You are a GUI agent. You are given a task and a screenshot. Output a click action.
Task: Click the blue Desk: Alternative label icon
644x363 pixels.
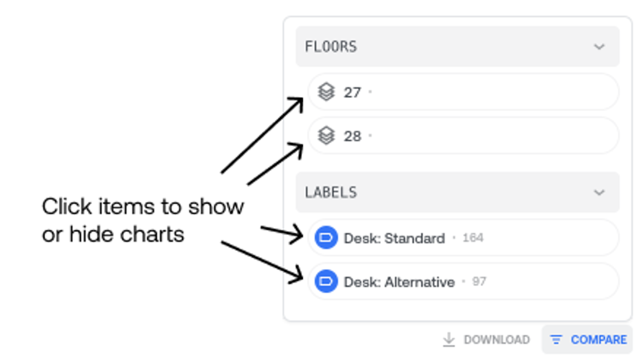[x=326, y=281]
